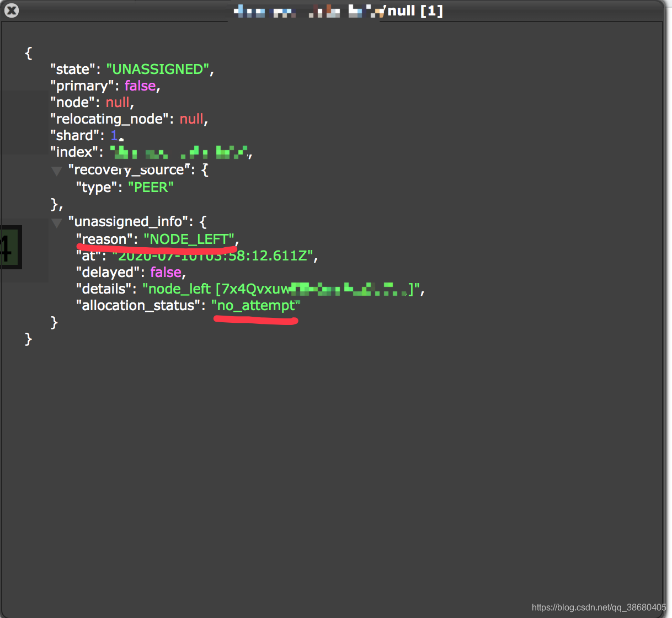Click the null value next to "node"

(x=118, y=102)
